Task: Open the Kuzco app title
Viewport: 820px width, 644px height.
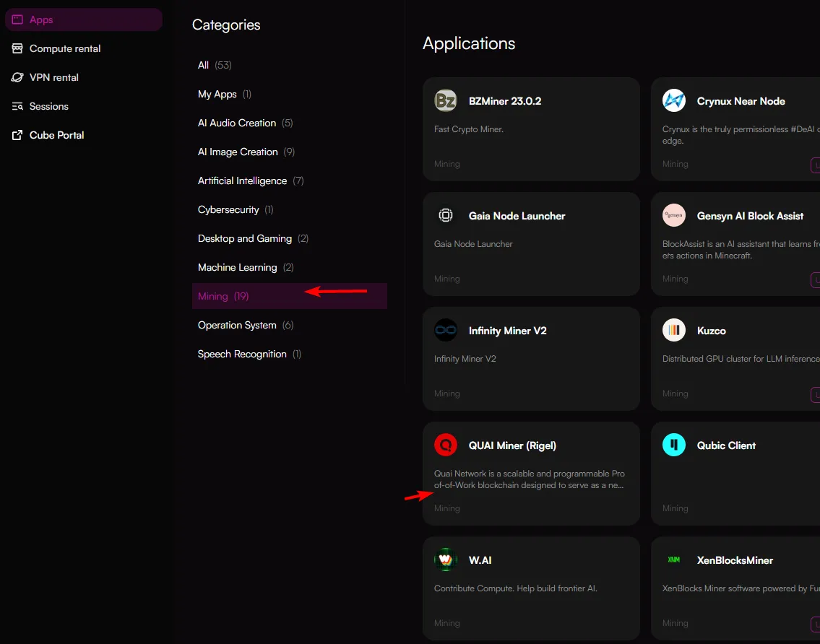Action: (711, 331)
